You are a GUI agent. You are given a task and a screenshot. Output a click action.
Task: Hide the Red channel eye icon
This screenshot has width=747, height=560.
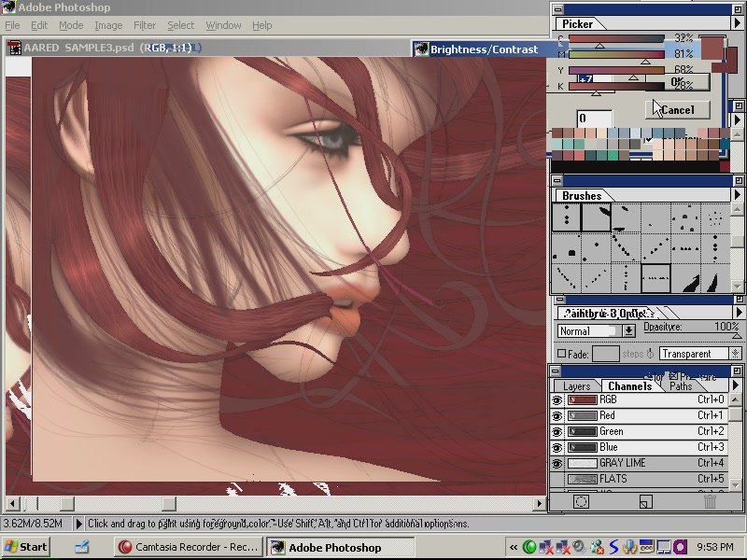tap(557, 415)
